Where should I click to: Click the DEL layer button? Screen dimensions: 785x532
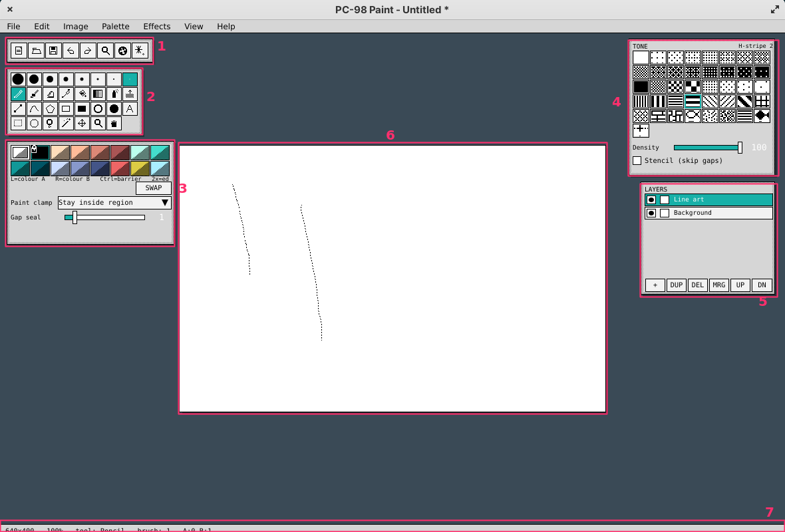pos(697,285)
